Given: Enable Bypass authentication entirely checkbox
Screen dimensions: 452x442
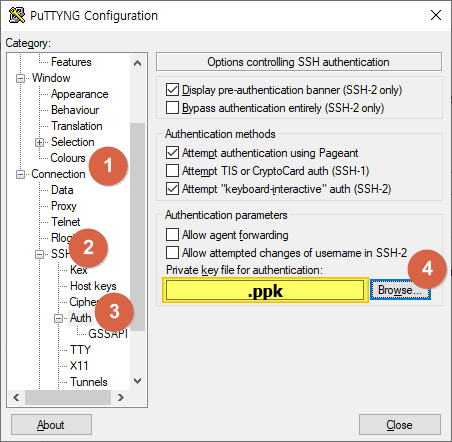Looking at the screenshot, I should (172, 108).
